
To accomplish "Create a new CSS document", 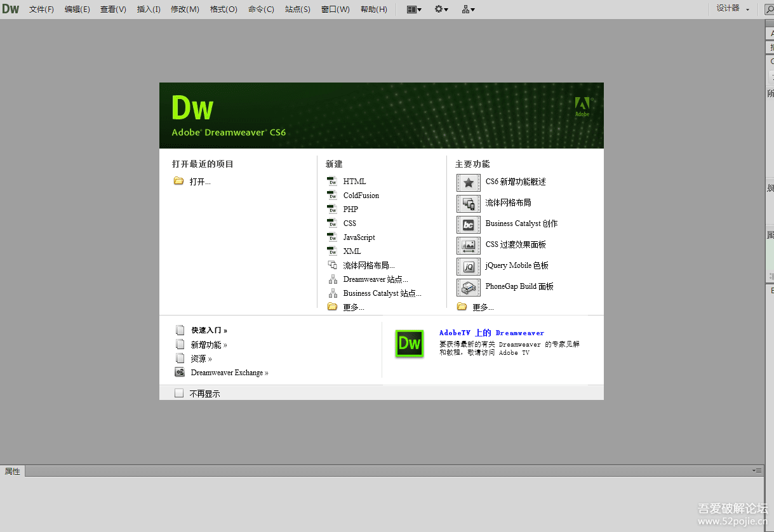I will tap(350, 223).
